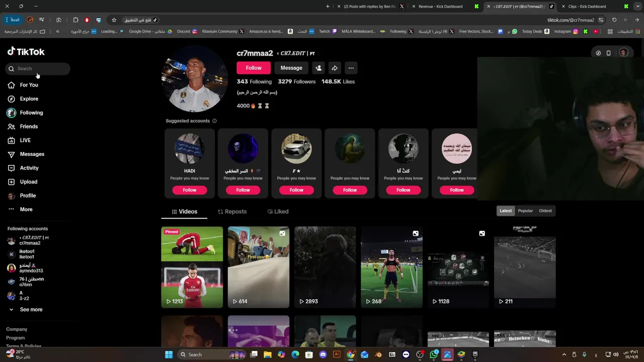Expand the Company footer section
Image resolution: width=644 pixels, height=362 pixels.
tap(17, 329)
